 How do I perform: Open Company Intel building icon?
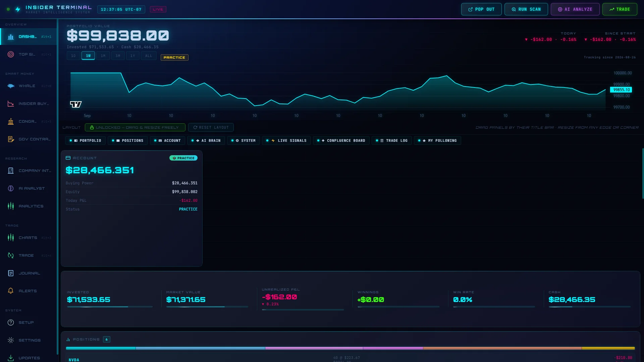tap(11, 171)
